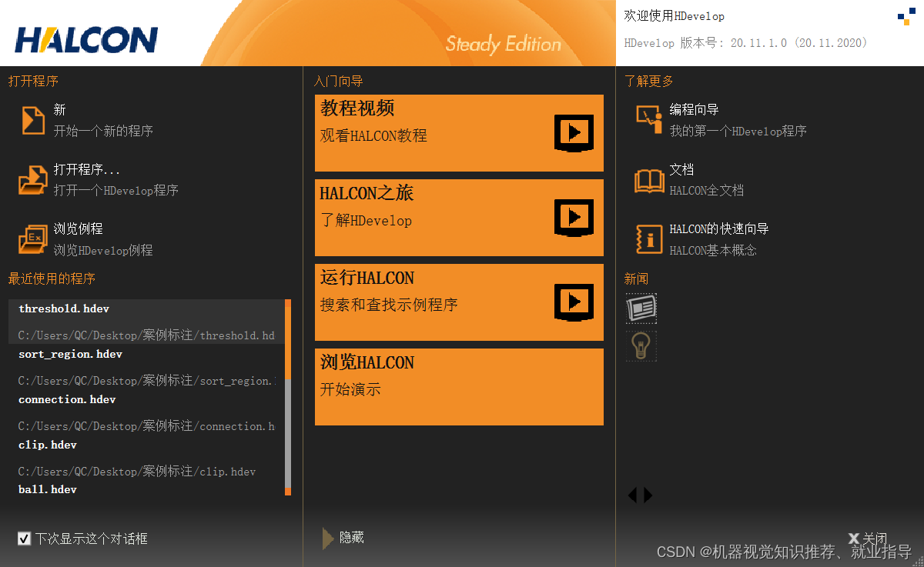Image resolution: width=924 pixels, height=567 pixels.
Task: Click the HALCON之旅 tile title
Action: click(x=367, y=193)
